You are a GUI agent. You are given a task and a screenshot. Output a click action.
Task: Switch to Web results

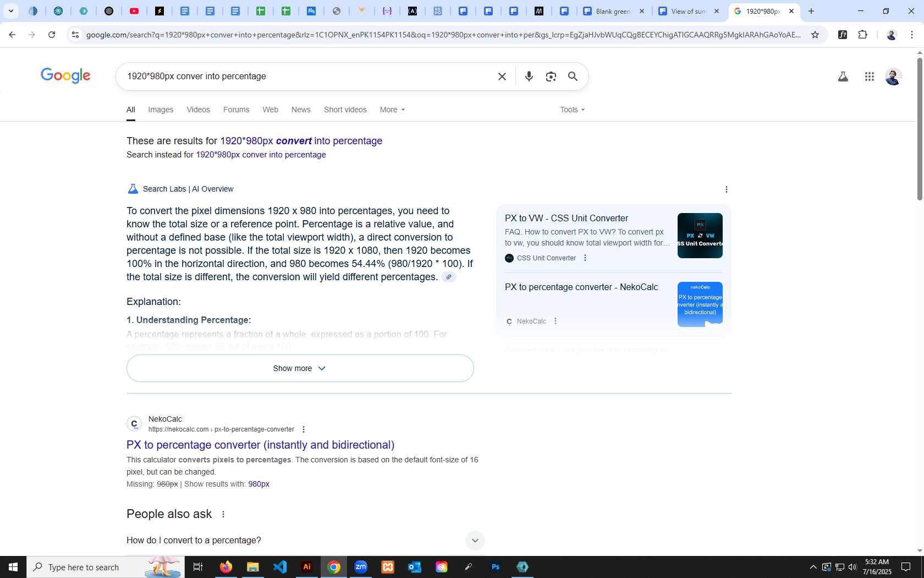[270, 110]
